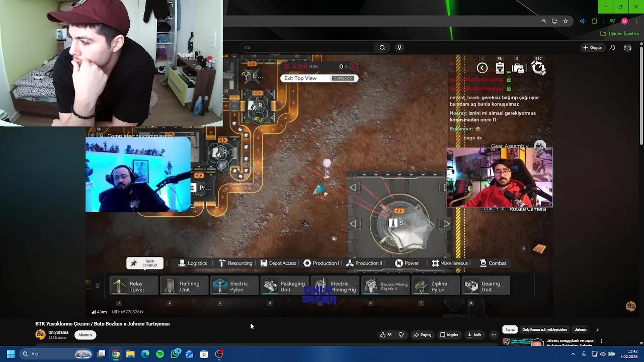Open the Chrome extensions puzzle icon

[x=594, y=21]
